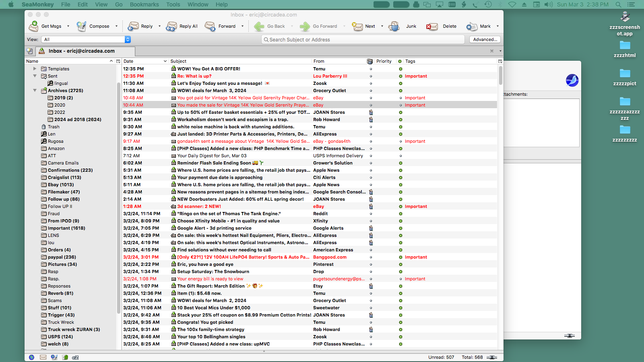Toggle junk status on JOANN Easter basket email
644x362 pixels.
[371, 112]
